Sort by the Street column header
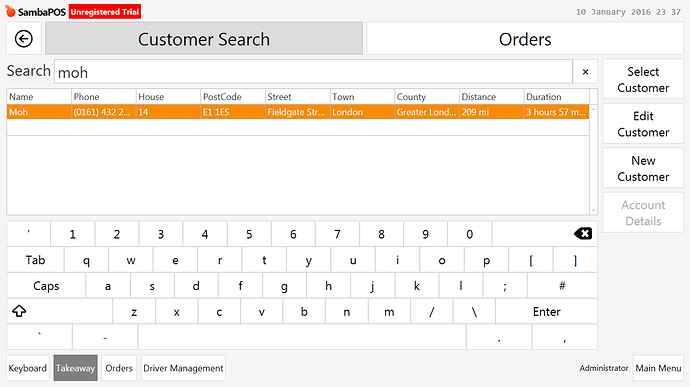 (297, 97)
